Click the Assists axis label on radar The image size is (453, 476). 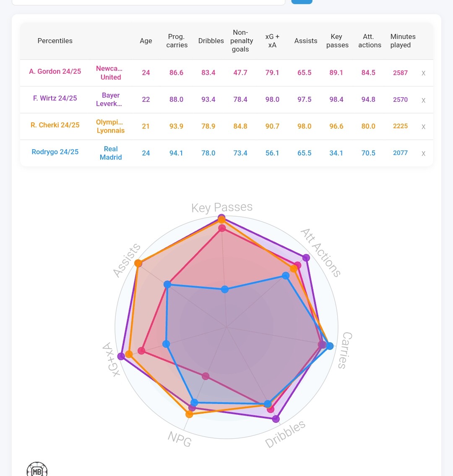click(x=127, y=261)
